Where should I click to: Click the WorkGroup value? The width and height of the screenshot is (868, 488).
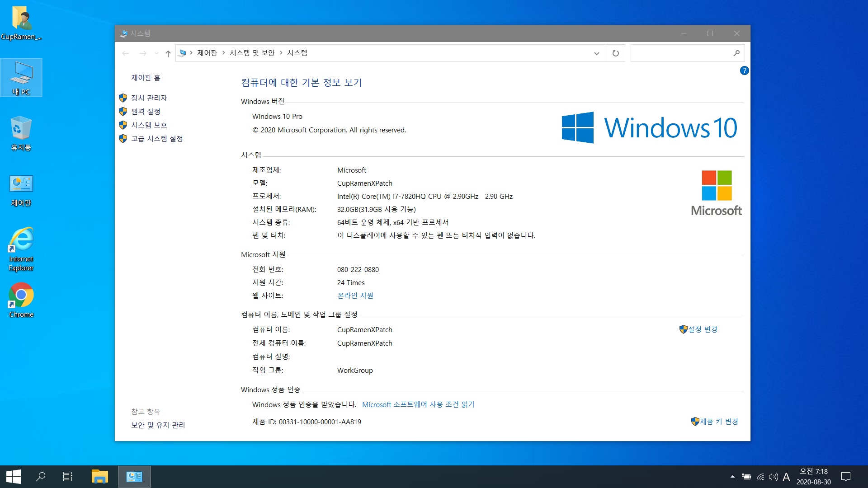(355, 371)
